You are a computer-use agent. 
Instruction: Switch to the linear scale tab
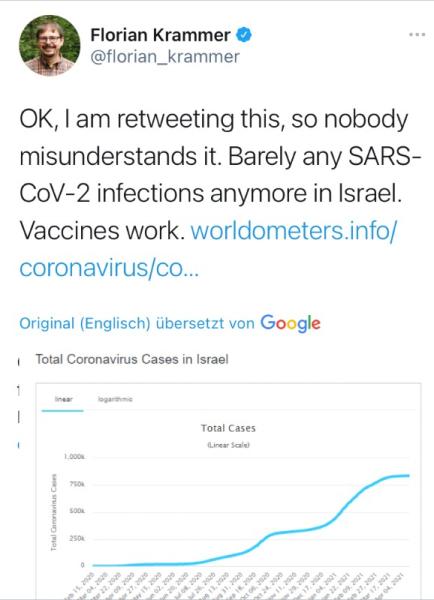pyautogui.click(x=63, y=399)
